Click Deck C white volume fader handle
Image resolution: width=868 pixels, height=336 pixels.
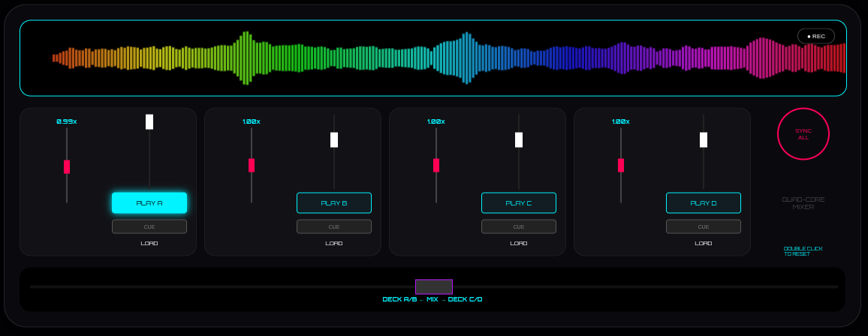coord(519,139)
